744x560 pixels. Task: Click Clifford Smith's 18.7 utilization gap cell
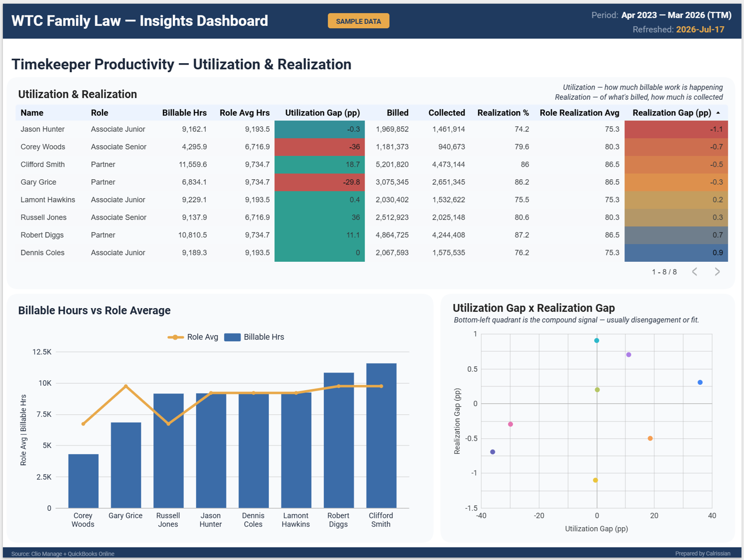pyautogui.click(x=320, y=165)
